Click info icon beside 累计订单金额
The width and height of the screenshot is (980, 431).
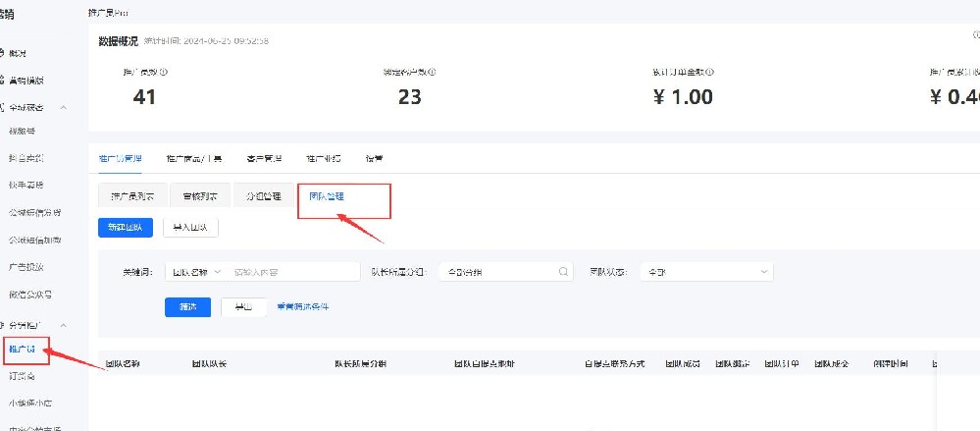tap(710, 72)
